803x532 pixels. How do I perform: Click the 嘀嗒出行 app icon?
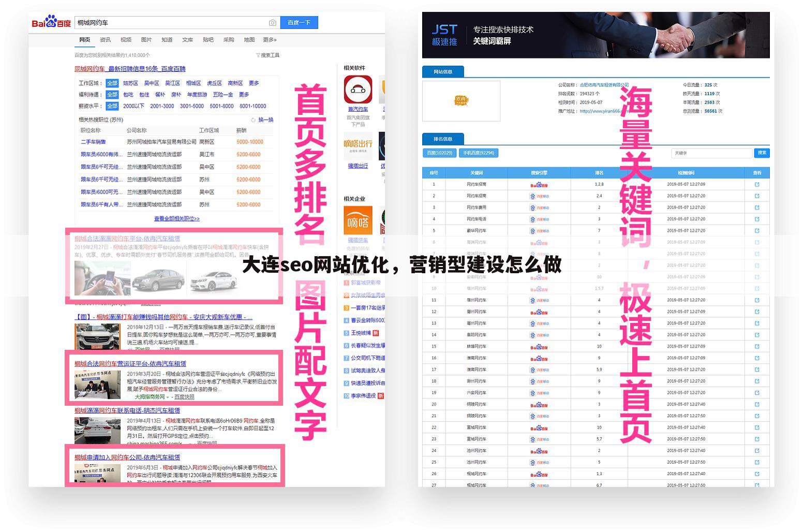click(x=358, y=146)
